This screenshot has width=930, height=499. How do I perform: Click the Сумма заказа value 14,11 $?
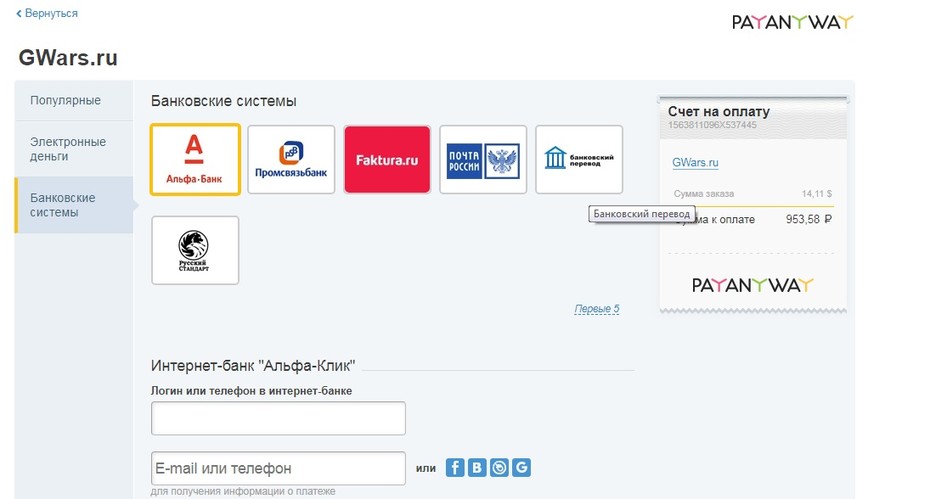[817, 193]
